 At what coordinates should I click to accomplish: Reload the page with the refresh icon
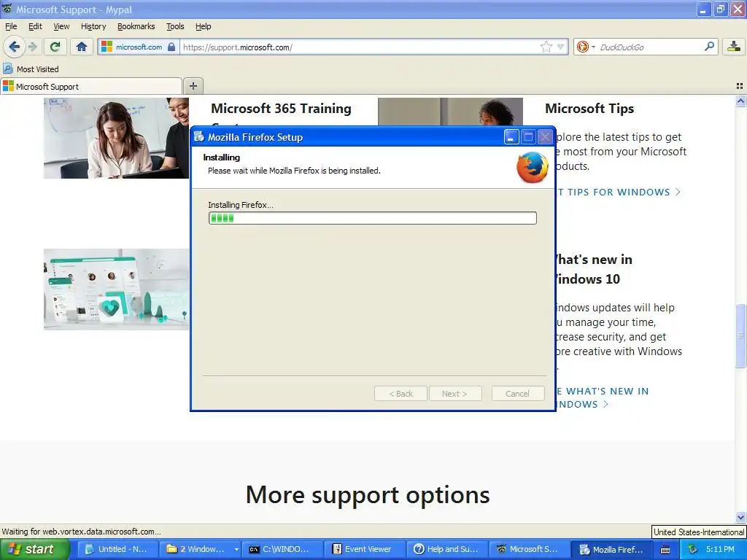55,47
